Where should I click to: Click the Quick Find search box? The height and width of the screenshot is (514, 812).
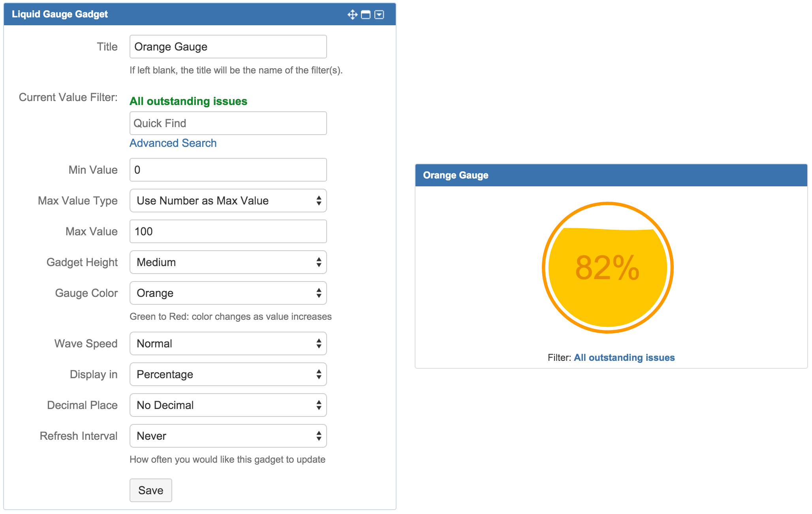228,123
